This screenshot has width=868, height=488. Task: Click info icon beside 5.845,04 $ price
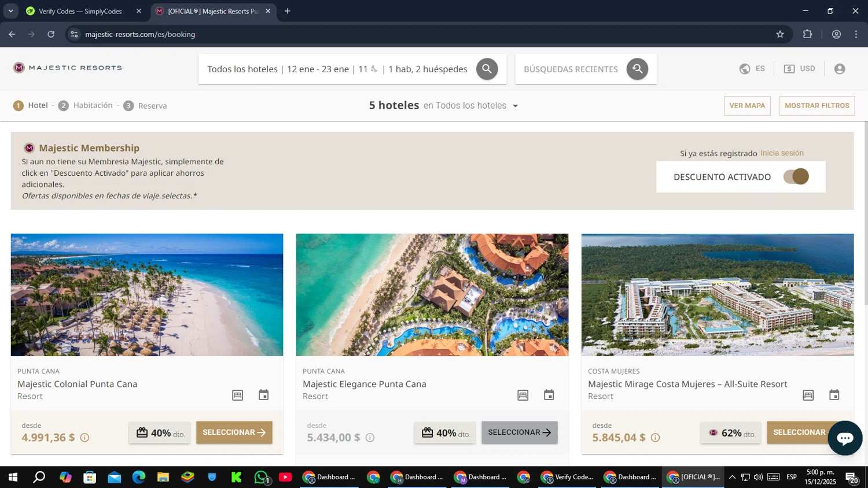click(x=655, y=438)
